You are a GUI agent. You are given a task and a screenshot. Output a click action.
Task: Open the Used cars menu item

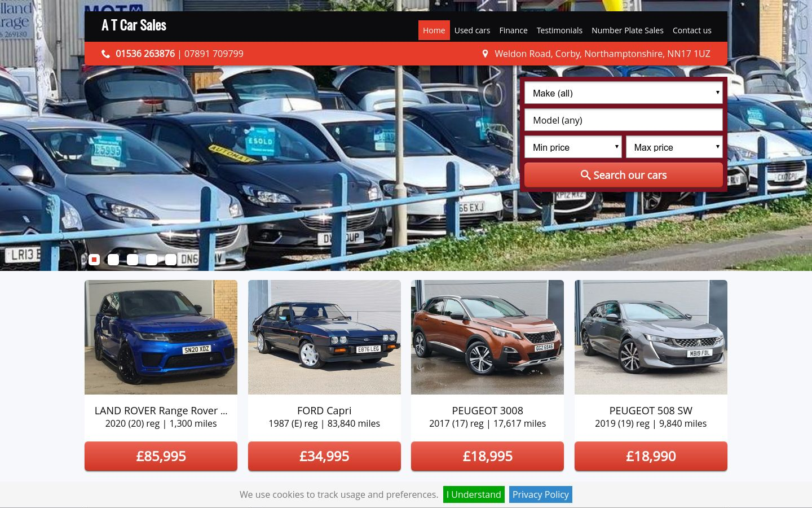click(x=472, y=30)
